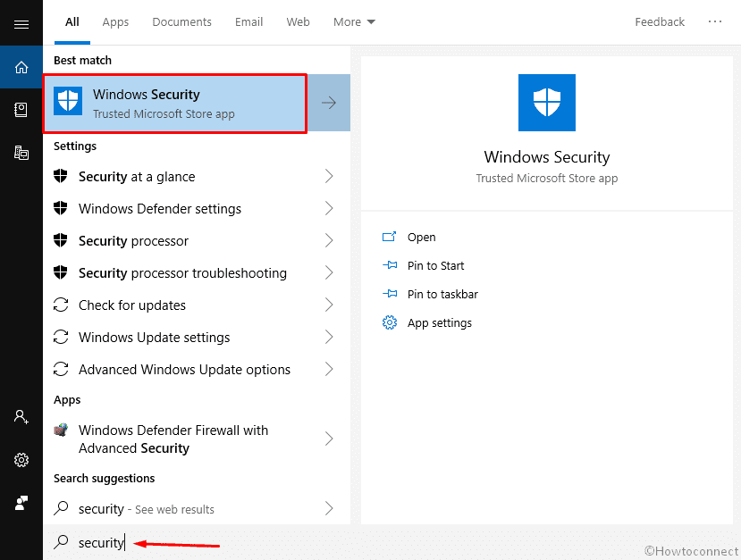Open the settings gear in sidebar
741x560 pixels.
point(21,459)
